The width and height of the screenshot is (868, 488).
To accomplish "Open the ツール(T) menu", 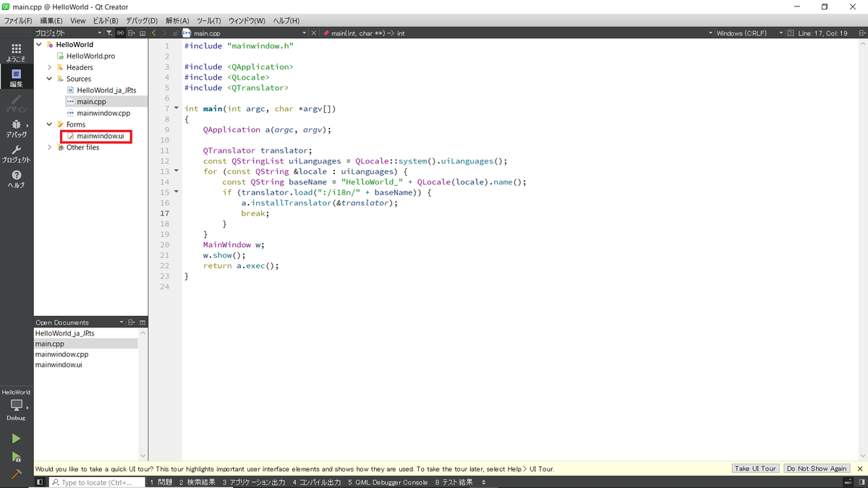I will click(x=209, y=20).
